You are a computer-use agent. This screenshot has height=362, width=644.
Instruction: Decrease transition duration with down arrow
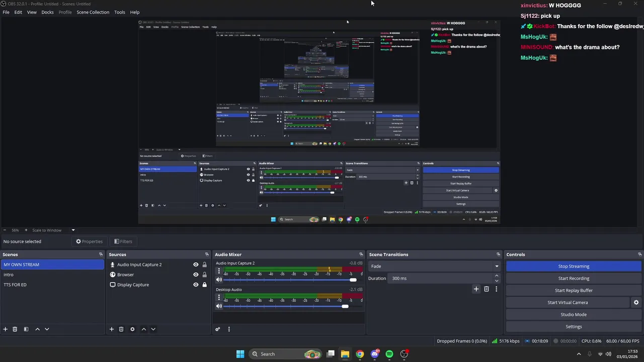tap(497, 281)
